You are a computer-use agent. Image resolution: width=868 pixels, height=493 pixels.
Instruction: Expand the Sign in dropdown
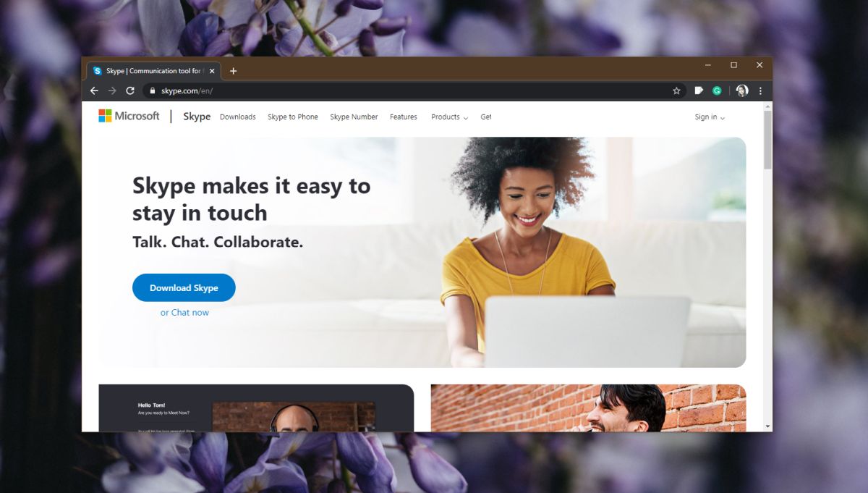[x=710, y=117]
